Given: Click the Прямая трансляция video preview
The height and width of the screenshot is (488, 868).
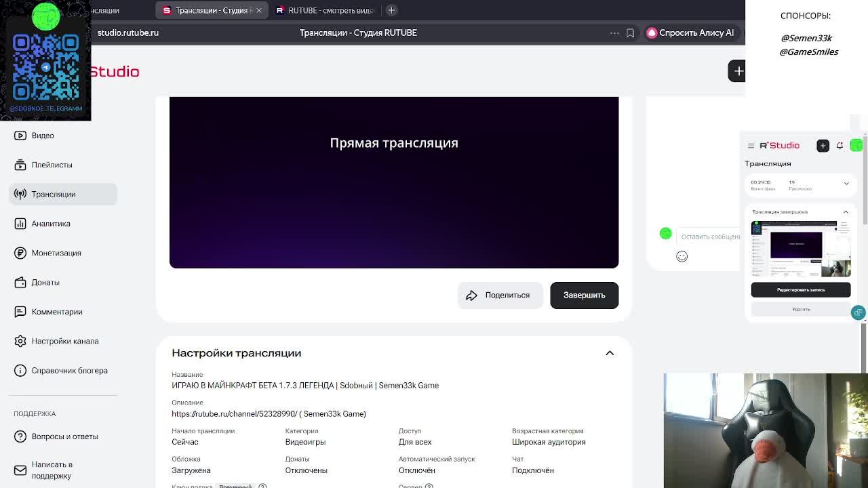Looking at the screenshot, I should [x=394, y=182].
